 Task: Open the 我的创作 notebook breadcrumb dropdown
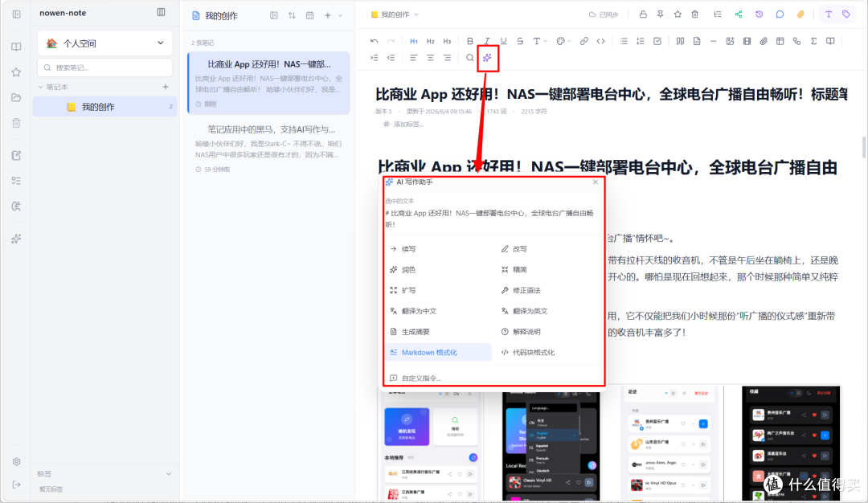pos(395,14)
